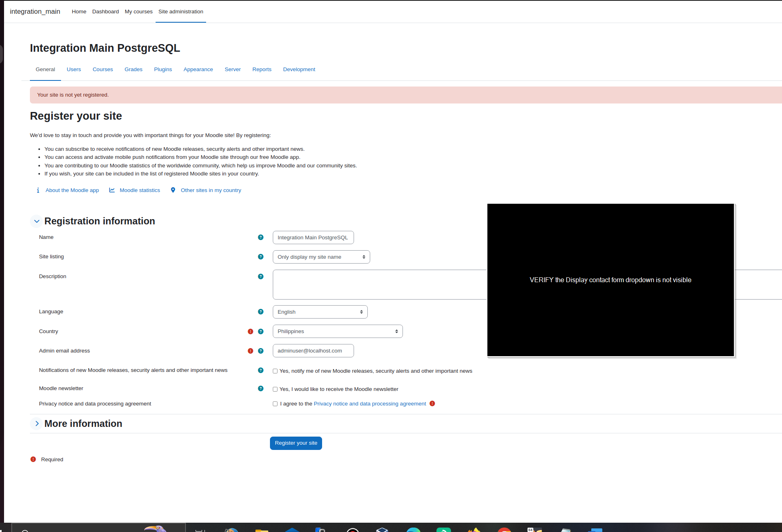Click the info icon before About the Moodle app

tap(38, 190)
